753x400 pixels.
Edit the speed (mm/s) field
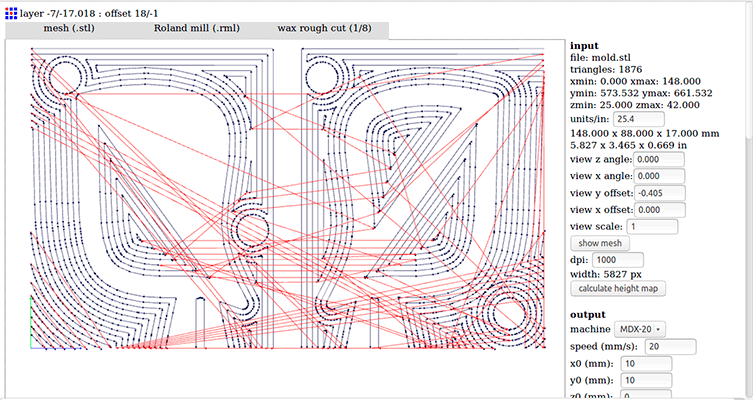pyautogui.click(x=670, y=346)
